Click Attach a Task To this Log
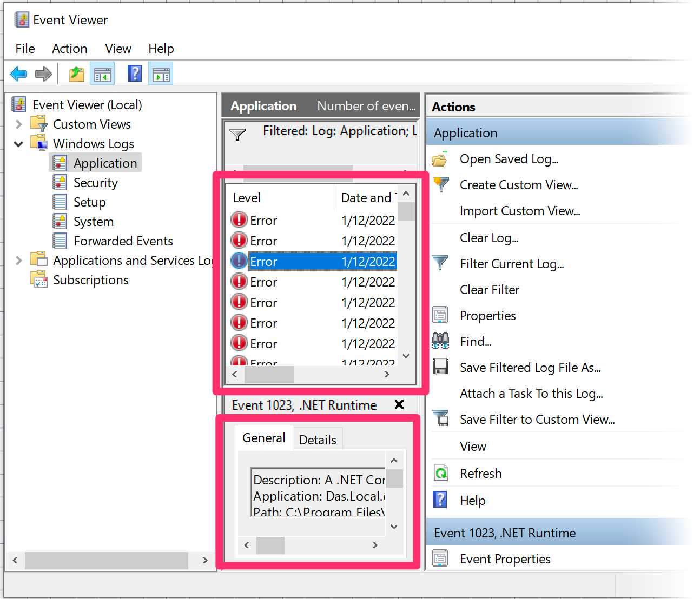Viewport: 700px width, 599px height. point(531,394)
